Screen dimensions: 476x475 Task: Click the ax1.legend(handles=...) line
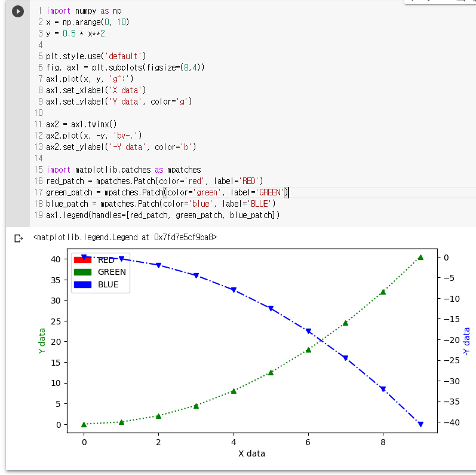[163, 215]
